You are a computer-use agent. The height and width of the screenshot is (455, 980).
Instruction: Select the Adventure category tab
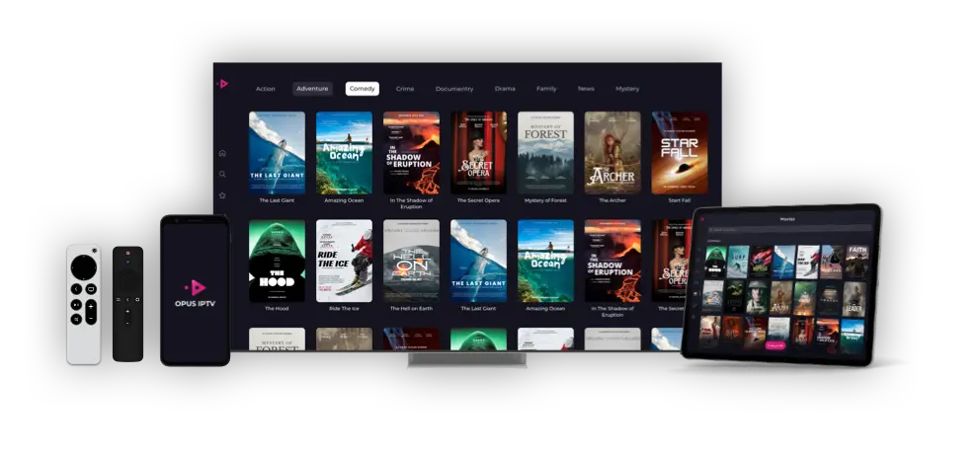pyautogui.click(x=312, y=89)
